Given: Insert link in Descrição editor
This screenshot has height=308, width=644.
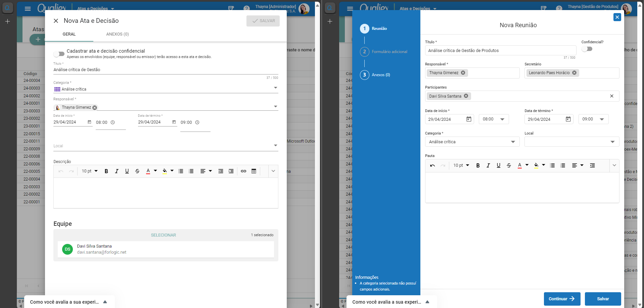Looking at the screenshot, I should click(243, 171).
